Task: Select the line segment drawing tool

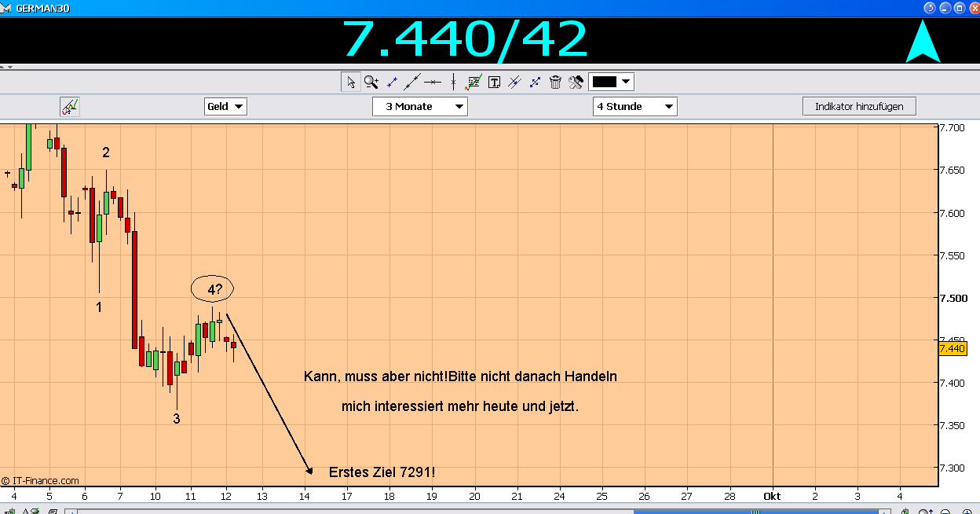Action: (392, 82)
